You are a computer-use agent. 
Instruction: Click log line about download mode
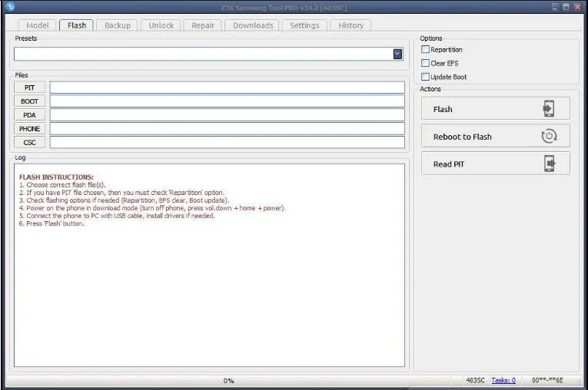[x=152, y=208]
